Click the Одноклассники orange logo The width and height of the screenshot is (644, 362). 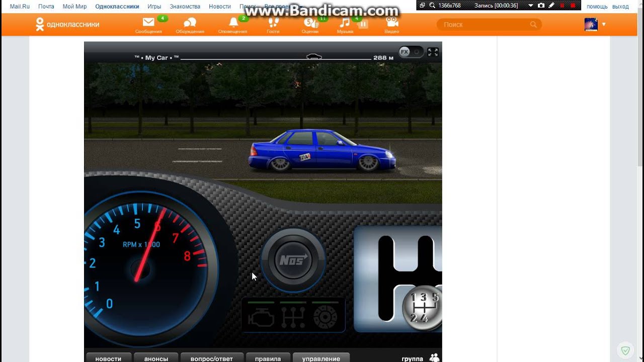tap(67, 24)
